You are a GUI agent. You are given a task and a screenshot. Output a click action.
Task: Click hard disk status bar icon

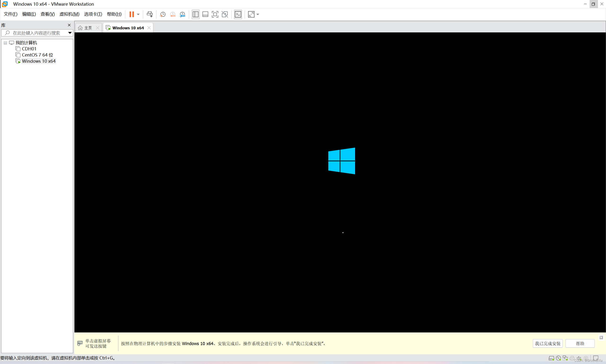(551, 358)
